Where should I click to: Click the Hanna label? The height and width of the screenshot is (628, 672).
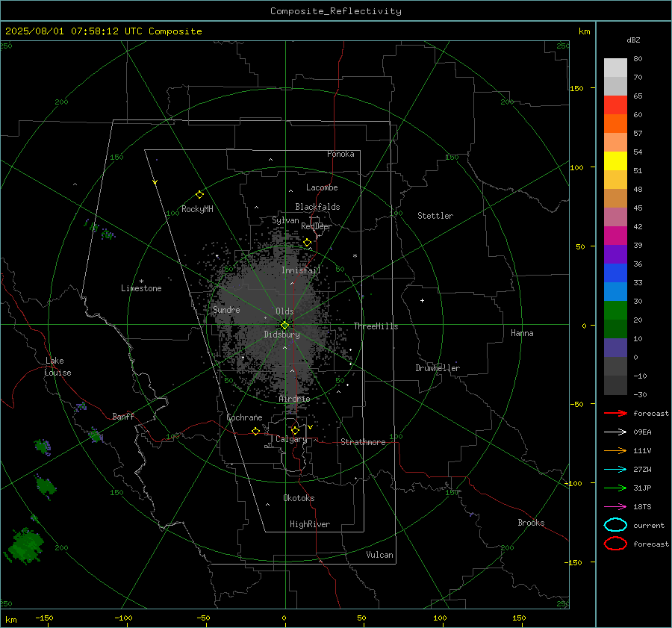pyautogui.click(x=522, y=333)
